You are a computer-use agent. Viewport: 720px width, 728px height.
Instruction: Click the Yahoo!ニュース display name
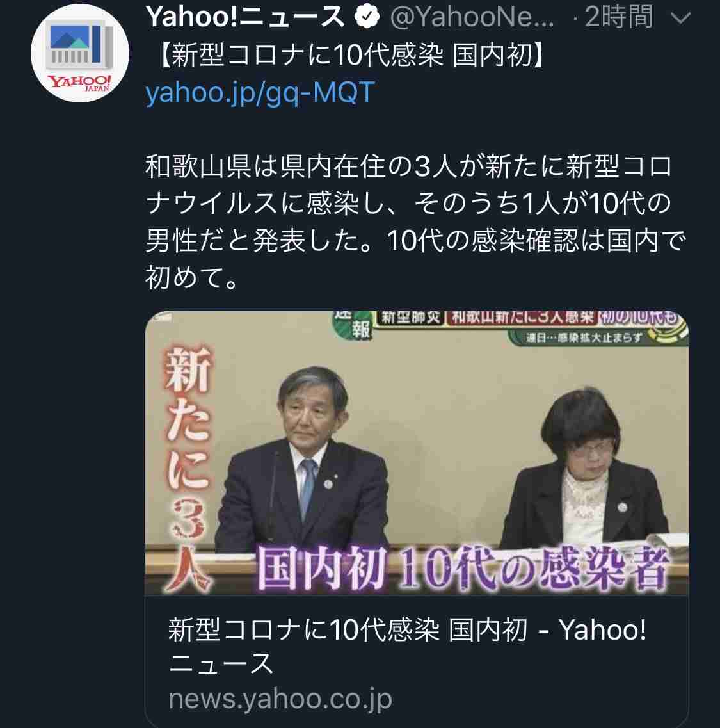pos(244,17)
